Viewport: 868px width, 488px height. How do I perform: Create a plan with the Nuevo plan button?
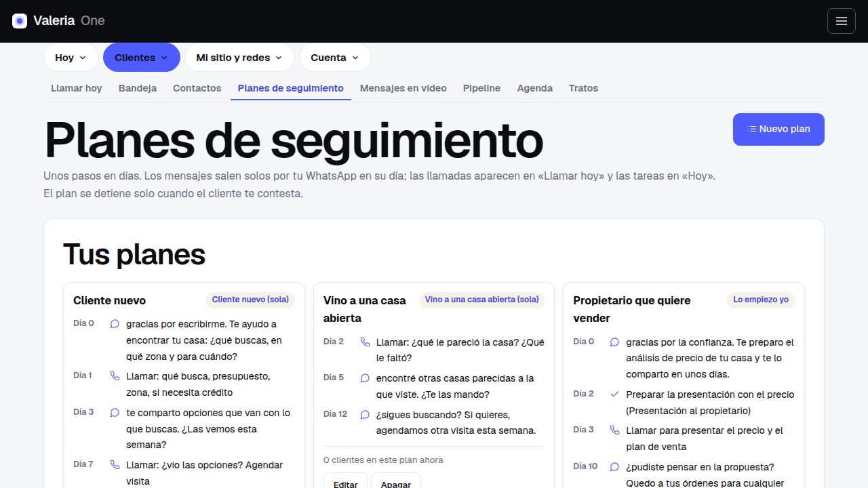[x=778, y=129]
